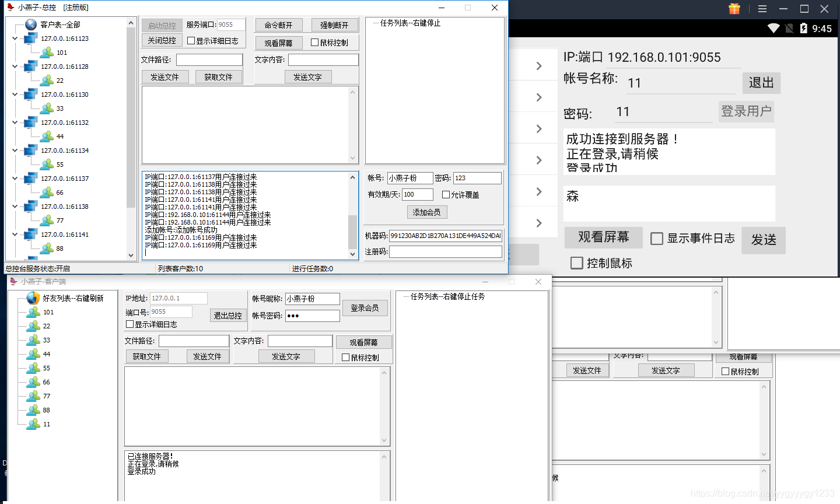Click scroll-down arrow of 总控 log
The height and width of the screenshot is (504, 840).
point(352,254)
